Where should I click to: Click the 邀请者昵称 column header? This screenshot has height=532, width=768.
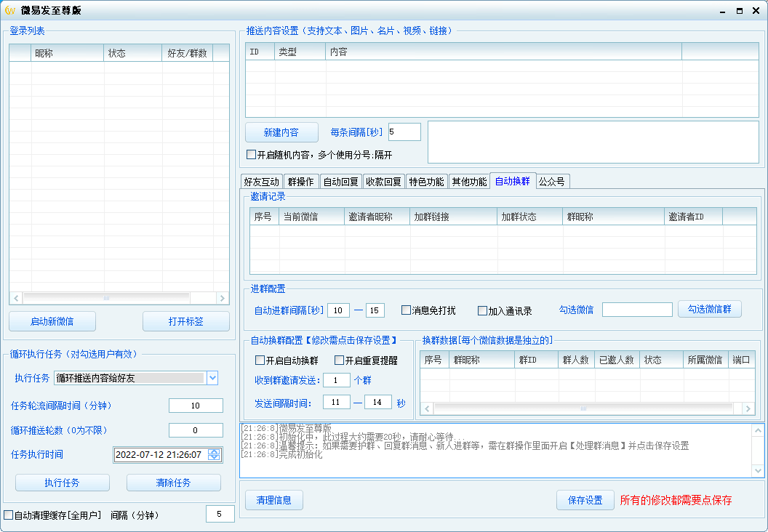click(x=377, y=217)
